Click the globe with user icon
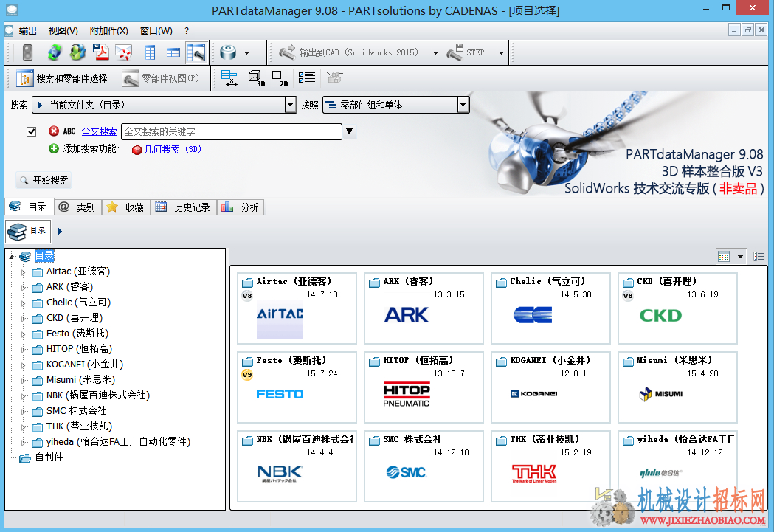 77,52
